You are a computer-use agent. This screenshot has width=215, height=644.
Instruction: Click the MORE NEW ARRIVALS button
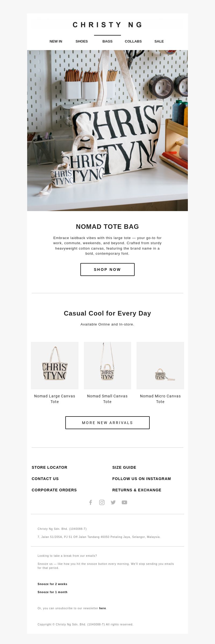107,423
